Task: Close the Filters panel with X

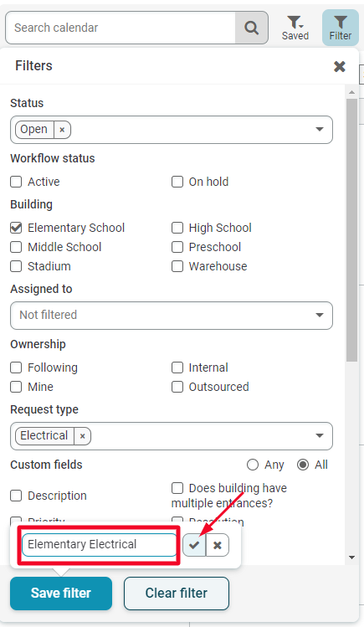Action: click(340, 66)
